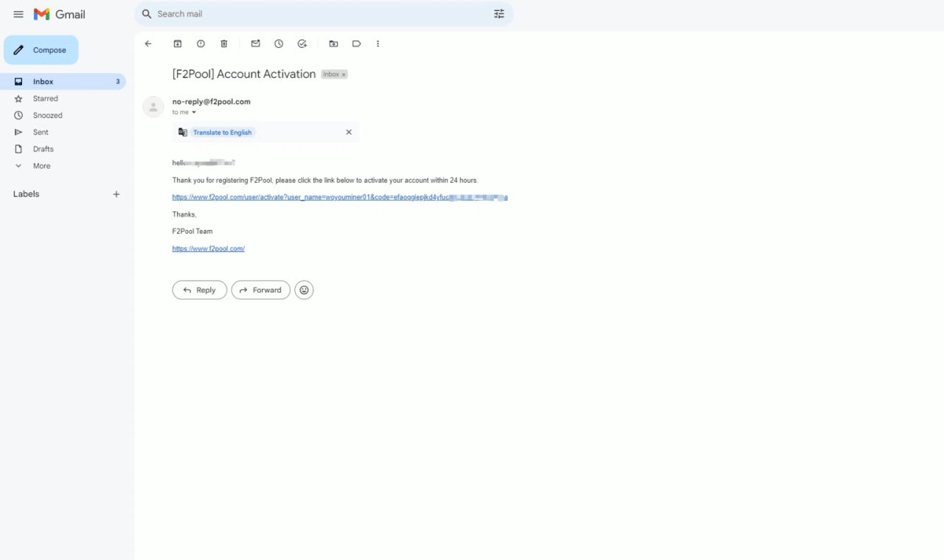
Task: Expand the More item in the sidebar
Action: (x=41, y=166)
